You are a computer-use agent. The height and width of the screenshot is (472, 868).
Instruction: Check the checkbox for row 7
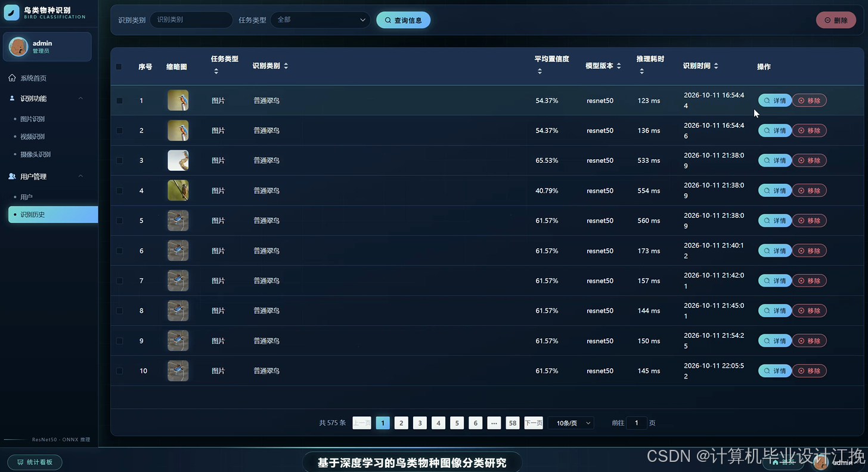point(119,280)
